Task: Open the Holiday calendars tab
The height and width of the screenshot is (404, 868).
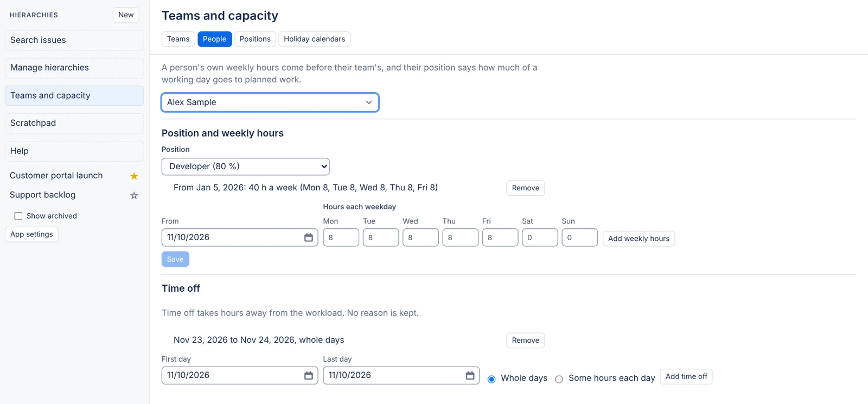Action: click(x=314, y=39)
